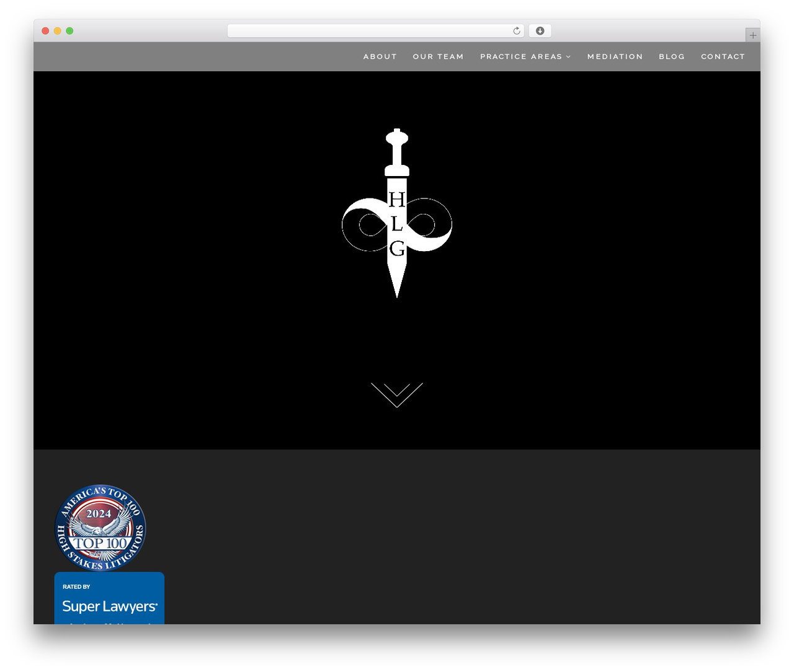
Task: Minimize the window with the yellow button
Action: pyautogui.click(x=58, y=31)
